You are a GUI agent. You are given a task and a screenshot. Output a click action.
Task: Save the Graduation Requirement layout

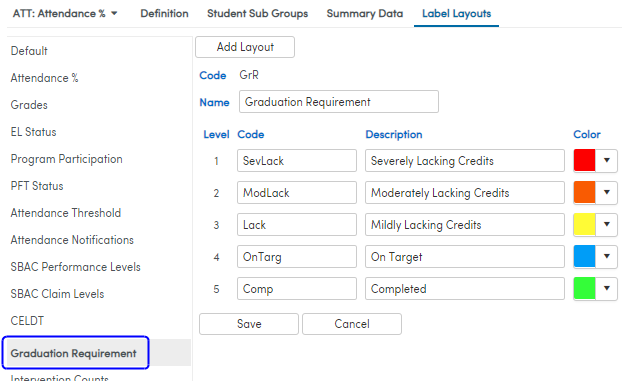[x=249, y=324]
